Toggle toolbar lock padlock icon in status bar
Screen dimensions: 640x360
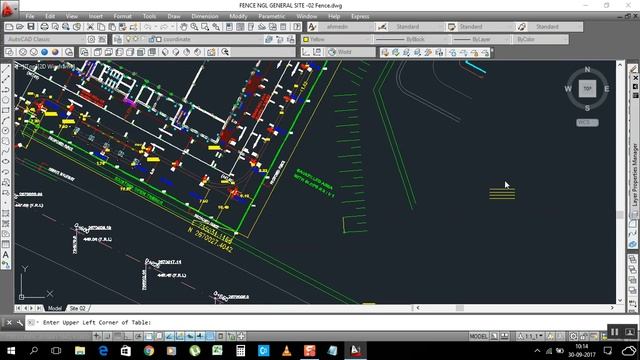tap(584, 336)
